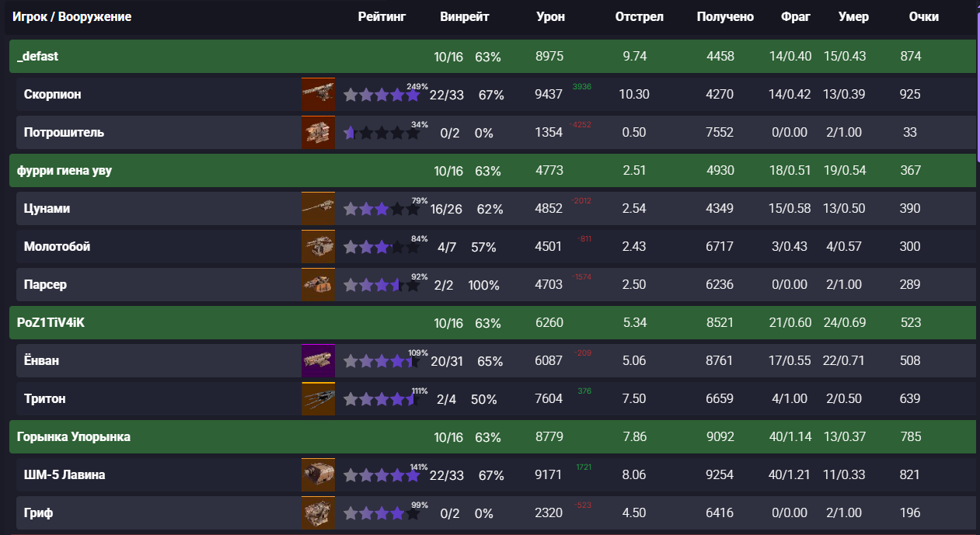This screenshot has height=535, width=980.
Task: Click the Потрошитель weapon icon
Action: 318,132
